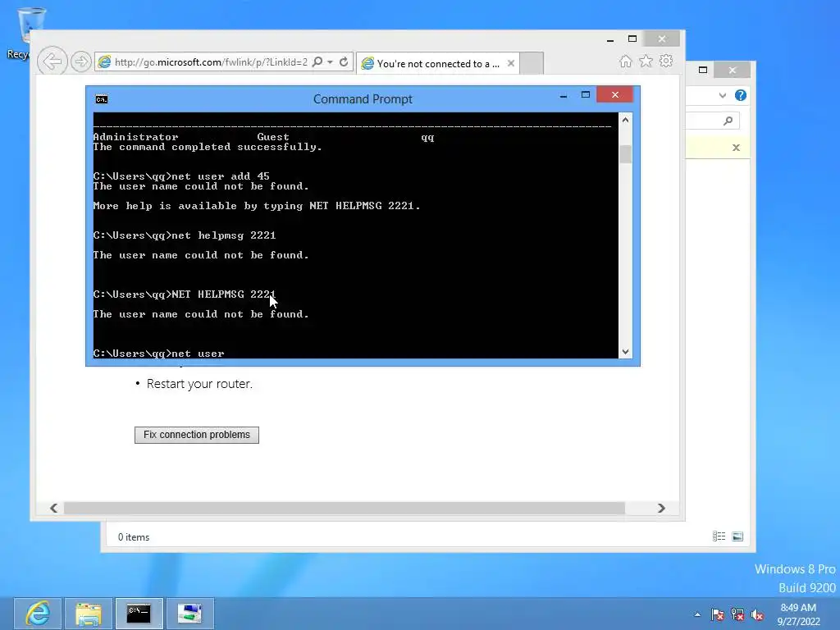Image resolution: width=840 pixels, height=630 pixels.
Task: Open the fourth taskbar app with monitor icon
Action: 189,614
